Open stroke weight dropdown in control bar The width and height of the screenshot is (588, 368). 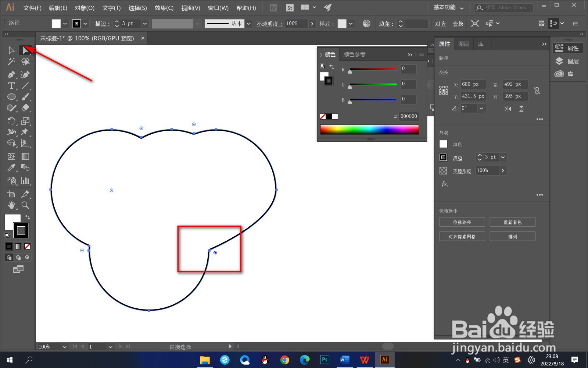[145, 24]
